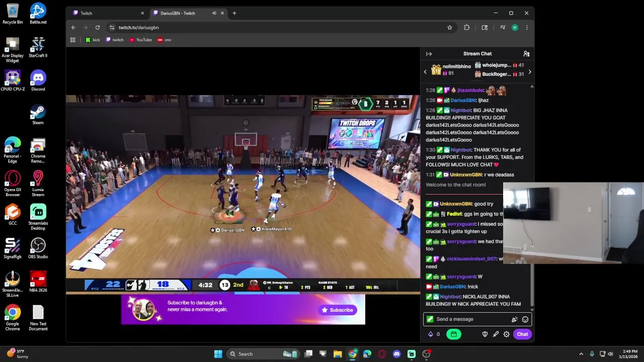Image resolution: width=644 pixels, height=362 pixels.
Task: Go back in Chrome
Action: 73,28
